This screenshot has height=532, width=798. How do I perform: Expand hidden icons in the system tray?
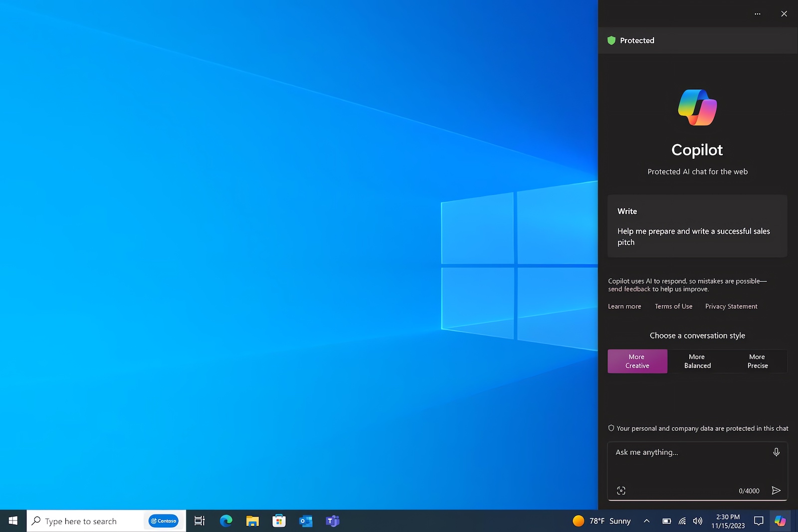tap(646, 521)
